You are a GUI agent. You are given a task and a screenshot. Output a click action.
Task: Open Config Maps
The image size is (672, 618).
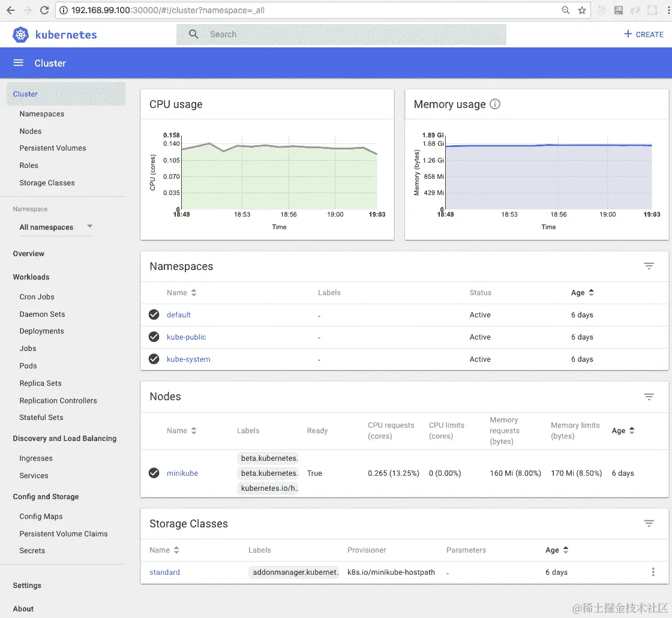click(x=41, y=517)
